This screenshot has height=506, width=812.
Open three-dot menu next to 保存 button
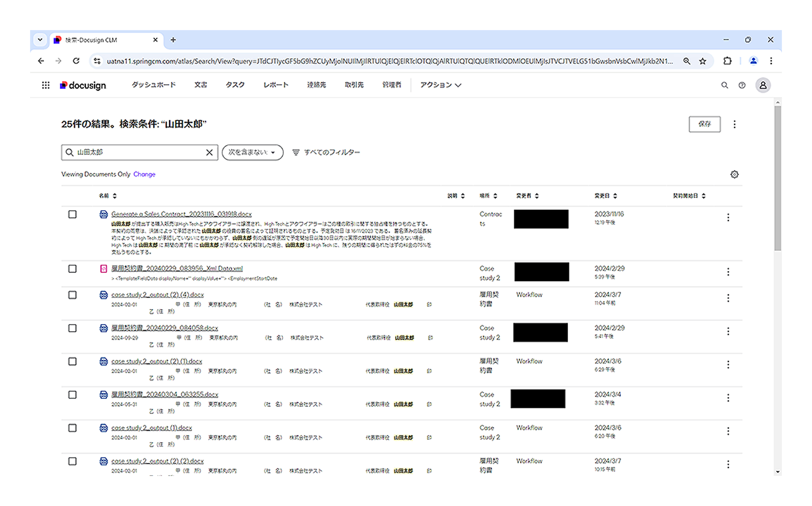tap(735, 124)
